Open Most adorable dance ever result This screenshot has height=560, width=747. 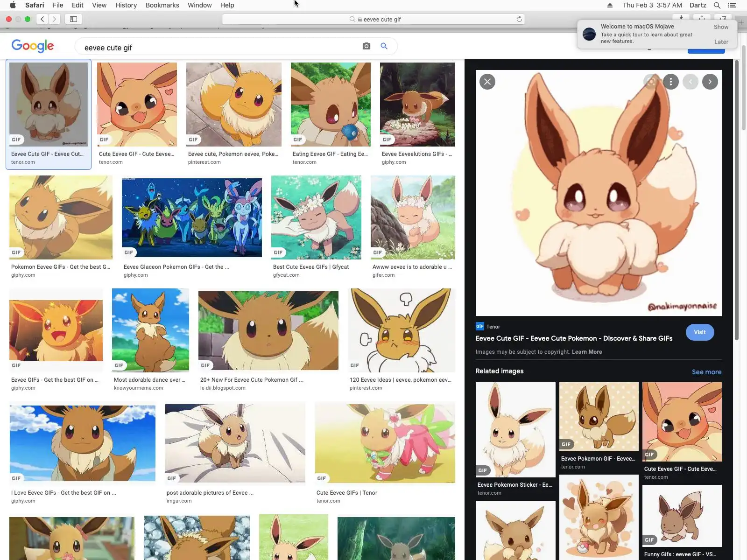tap(150, 330)
